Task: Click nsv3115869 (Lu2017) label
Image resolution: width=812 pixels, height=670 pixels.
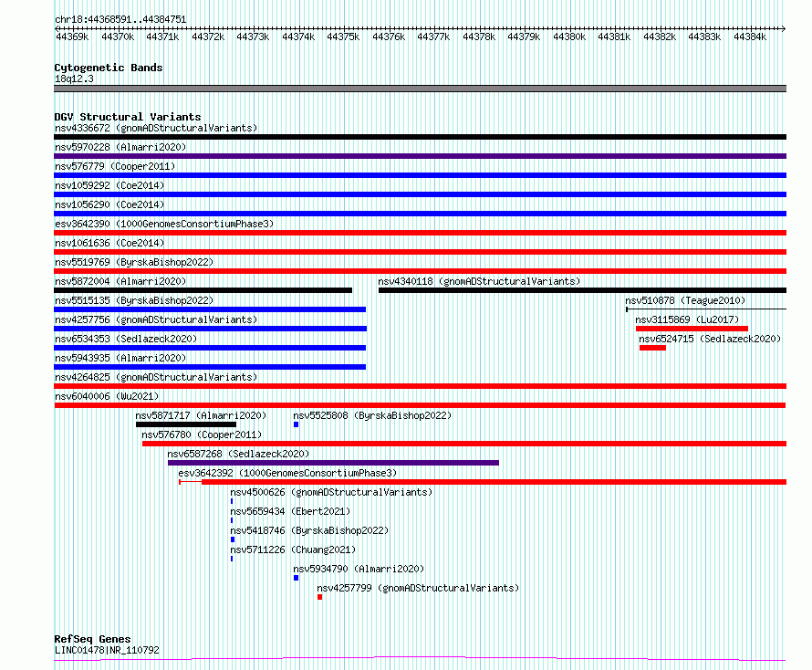Action: [687, 319]
